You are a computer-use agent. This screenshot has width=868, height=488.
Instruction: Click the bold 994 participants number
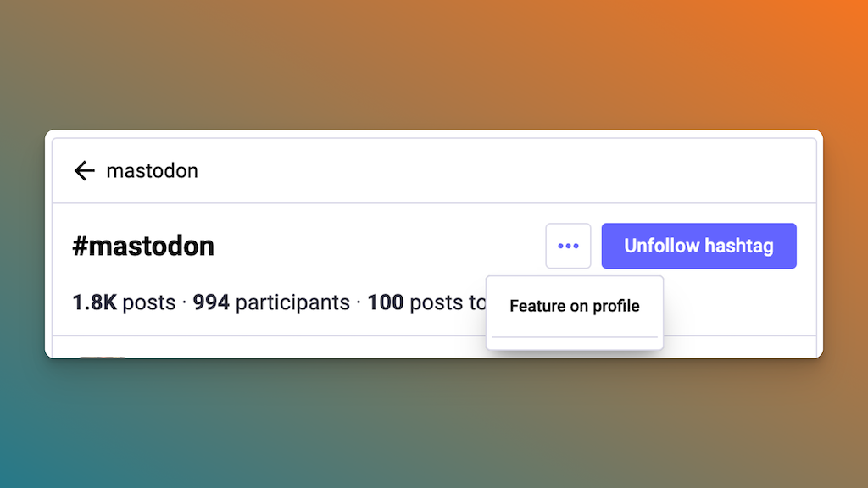[x=211, y=302]
